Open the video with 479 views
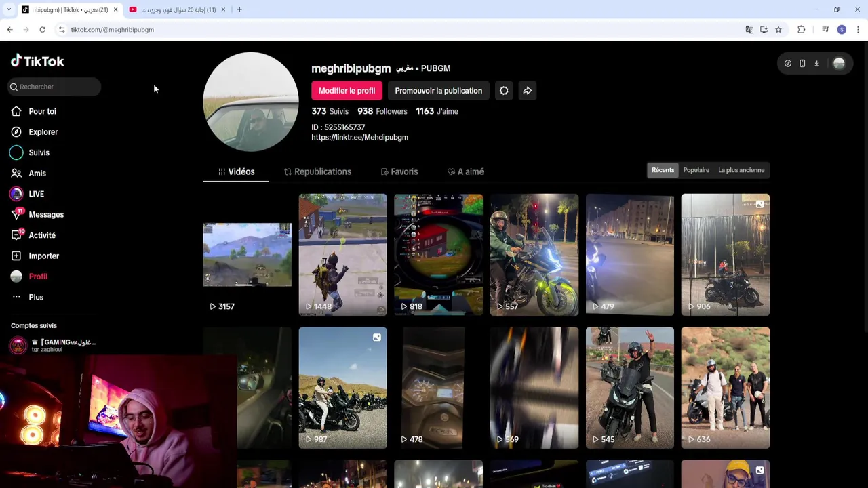The image size is (868, 488). [630, 255]
